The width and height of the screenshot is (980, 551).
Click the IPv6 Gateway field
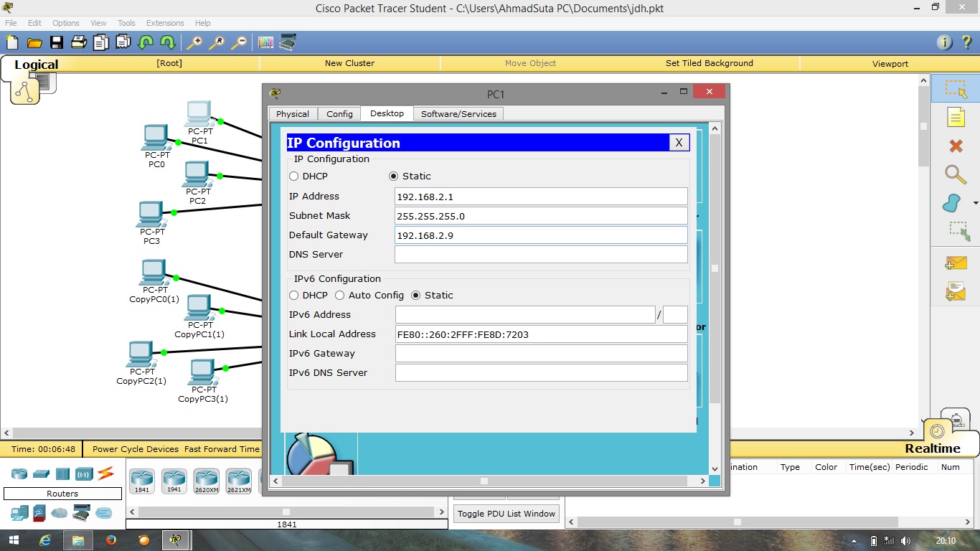point(541,353)
